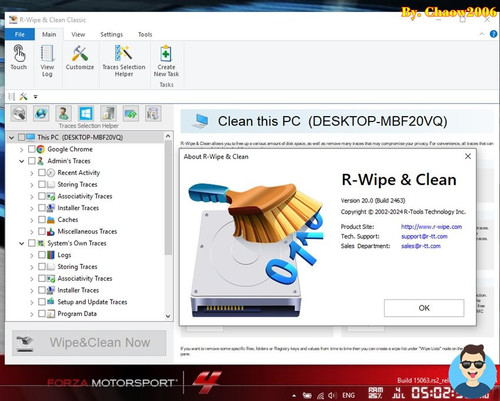Switch to the Main ribbon tab

49,34
